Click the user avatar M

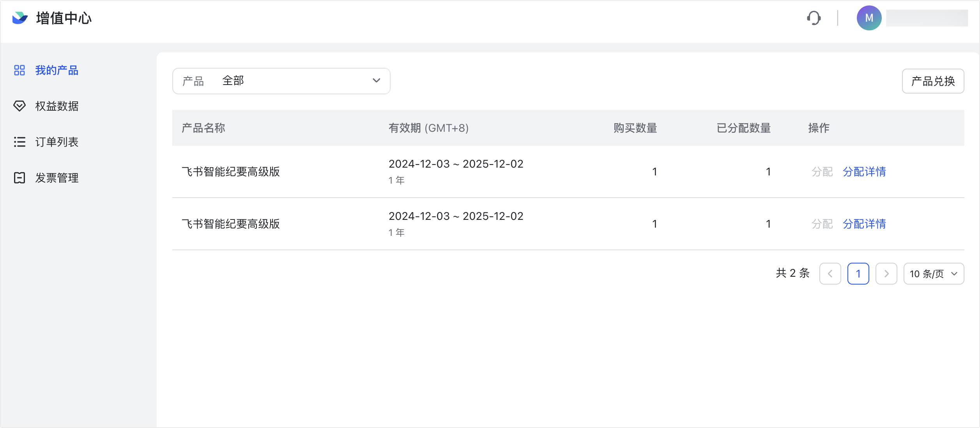click(869, 18)
